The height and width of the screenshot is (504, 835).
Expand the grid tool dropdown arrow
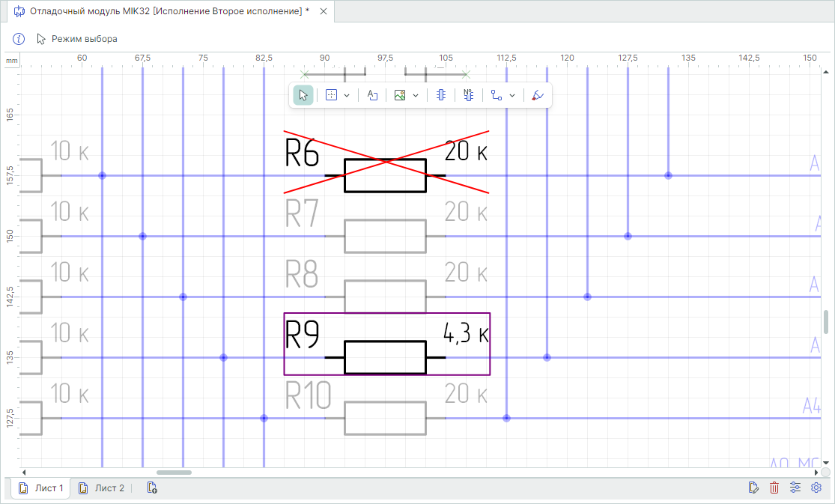[x=347, y=95]
